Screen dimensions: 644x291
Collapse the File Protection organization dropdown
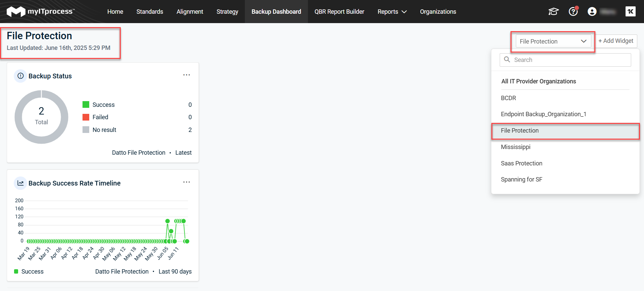pyautogui.click(x=553, y=41)
